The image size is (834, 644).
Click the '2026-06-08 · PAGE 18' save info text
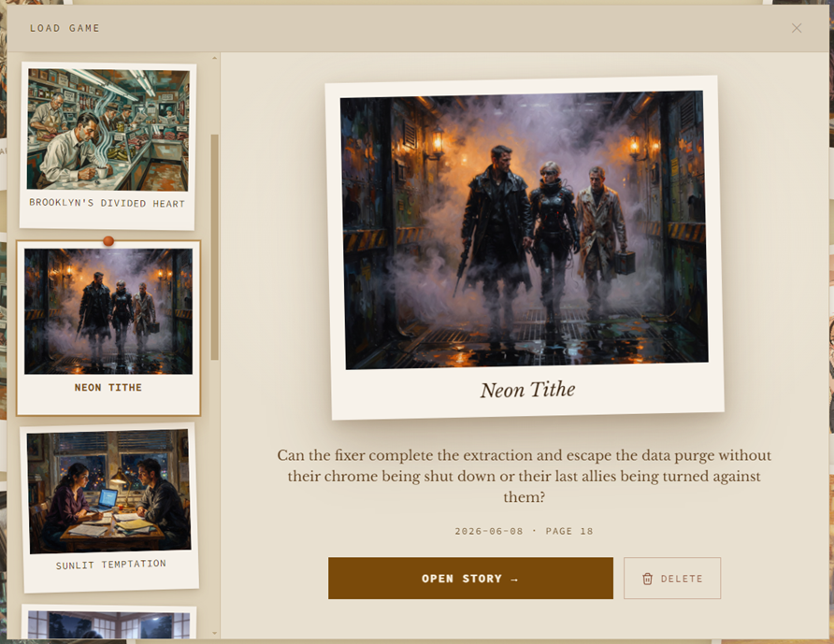(x=524, y=531)
